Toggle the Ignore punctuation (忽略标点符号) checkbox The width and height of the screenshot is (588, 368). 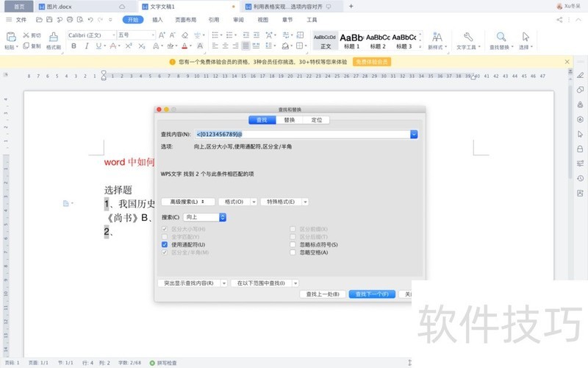point(293,244)
